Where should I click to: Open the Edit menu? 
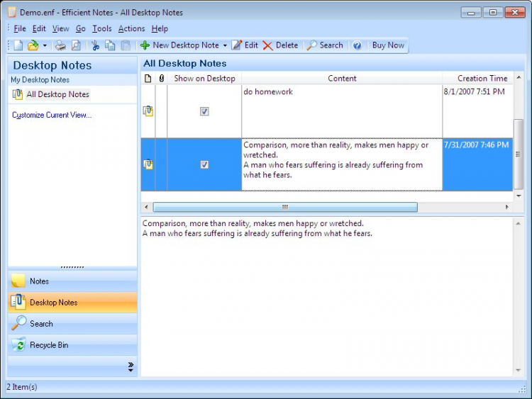39,28
